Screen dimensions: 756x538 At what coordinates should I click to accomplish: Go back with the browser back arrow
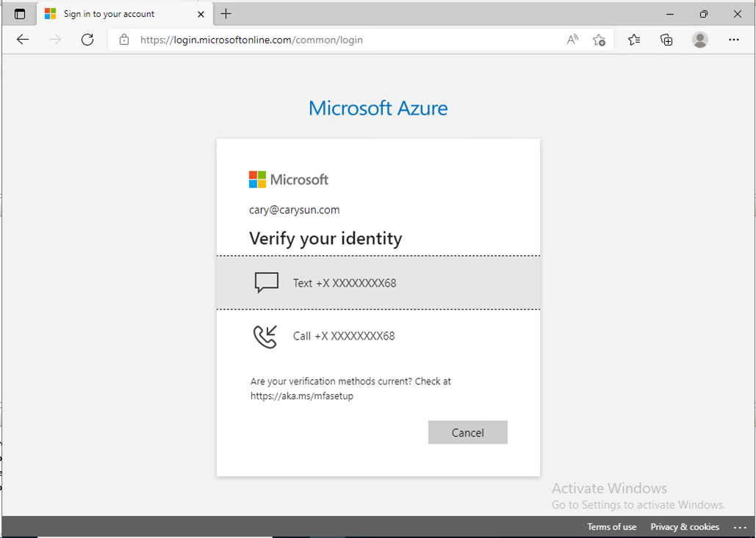pos(23,40)
